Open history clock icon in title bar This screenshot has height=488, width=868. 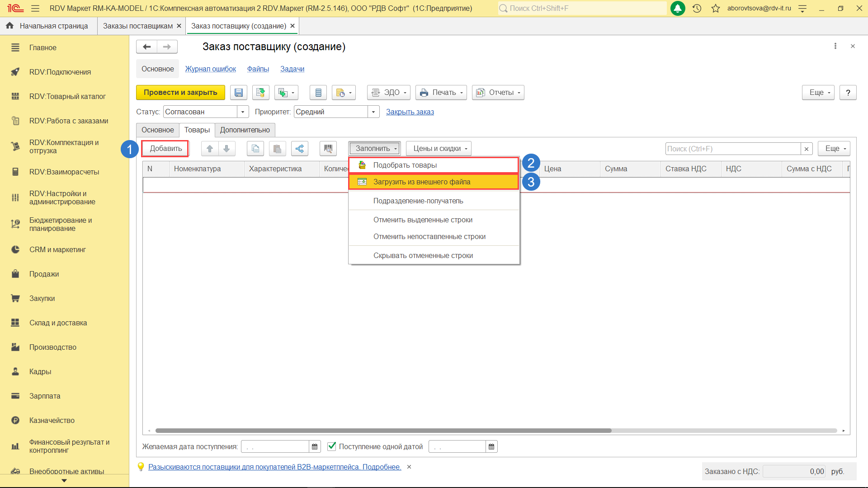(x=697, y=8)
